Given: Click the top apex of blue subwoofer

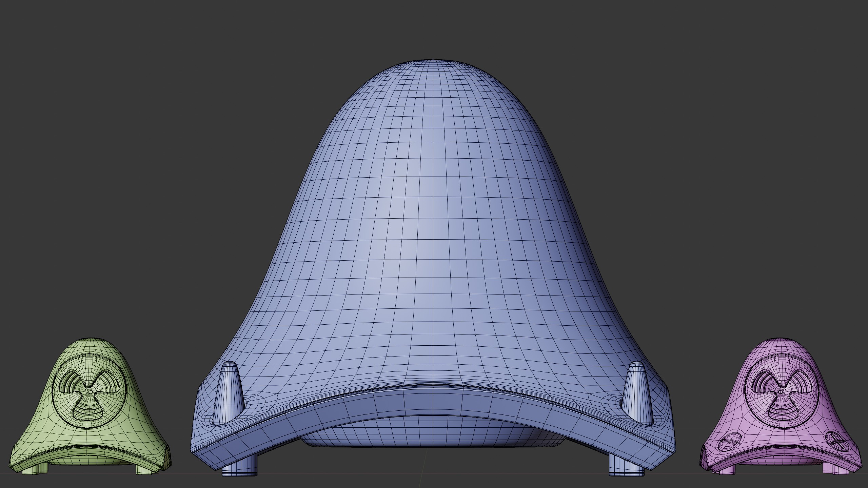Looking at the screenshot, I should 434,62.
